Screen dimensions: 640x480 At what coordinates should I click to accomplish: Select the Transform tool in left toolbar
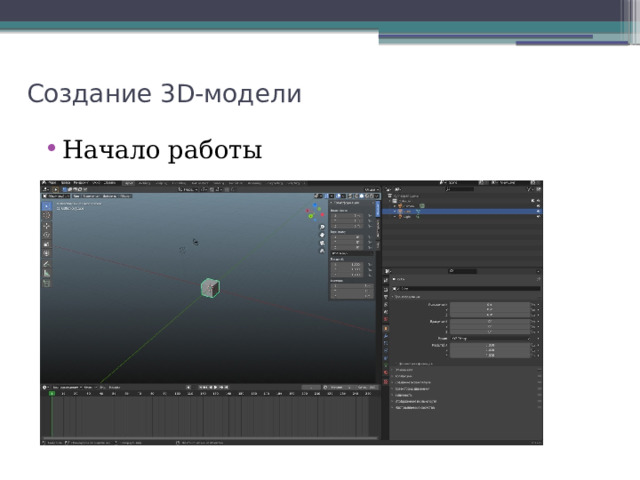point(46,253)
